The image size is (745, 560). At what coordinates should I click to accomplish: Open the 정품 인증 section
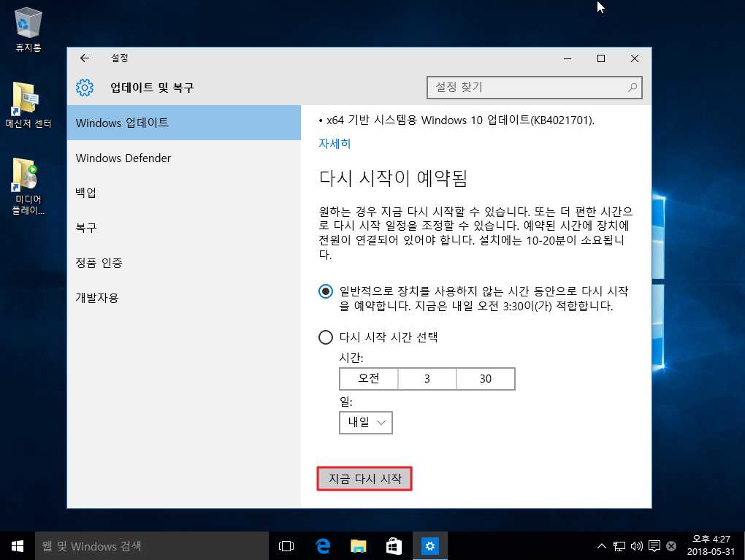point(184,263)
